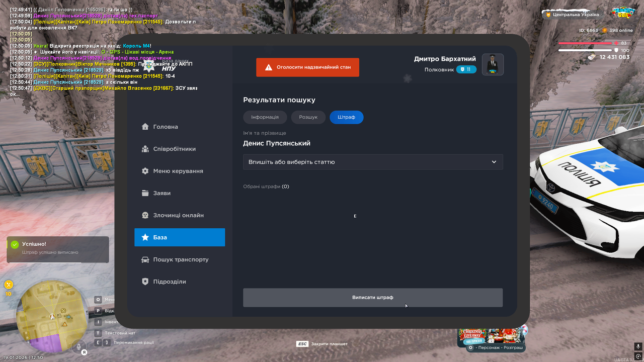The image size is (644, 362).
Task: Click the cash bundle icon by balance
Action: (x=592, y=57)
